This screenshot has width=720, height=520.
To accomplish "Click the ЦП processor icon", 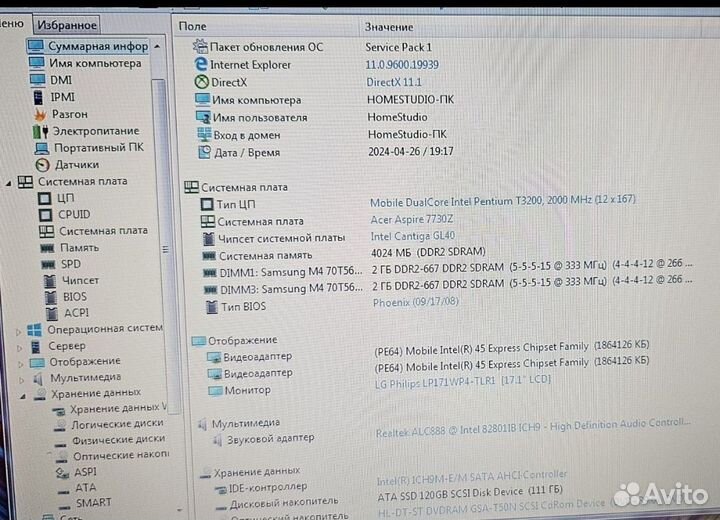I will [44, 198].
